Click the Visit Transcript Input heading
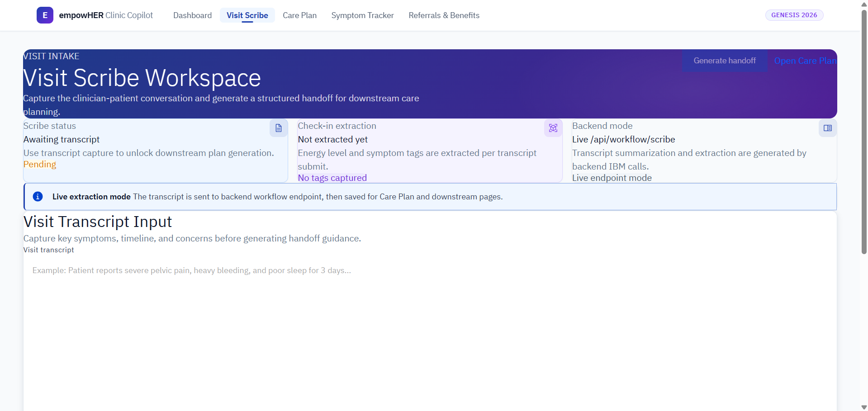The height and width of the screenshot is (411, 868). pyautogui.click(x=98, y=222)
